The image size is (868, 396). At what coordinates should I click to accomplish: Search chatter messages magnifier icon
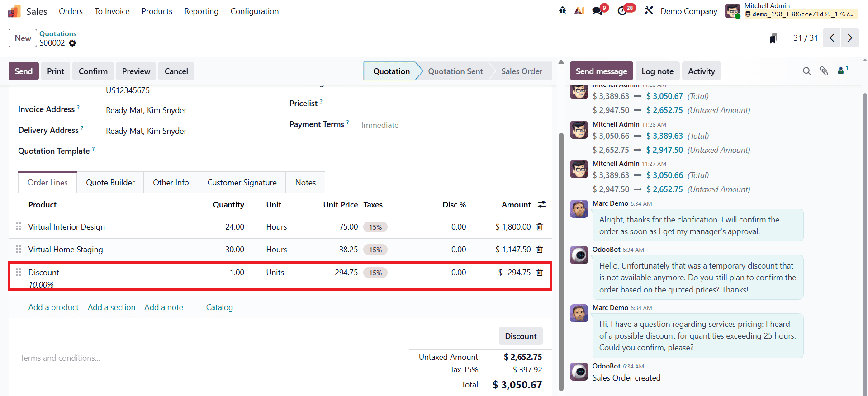pos(807,71)
